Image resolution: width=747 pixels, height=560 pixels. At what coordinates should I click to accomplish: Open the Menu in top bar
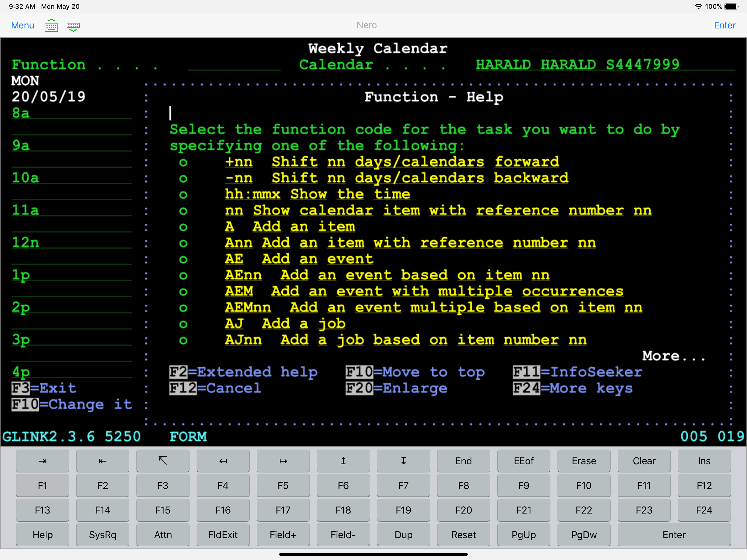(23, 25)
